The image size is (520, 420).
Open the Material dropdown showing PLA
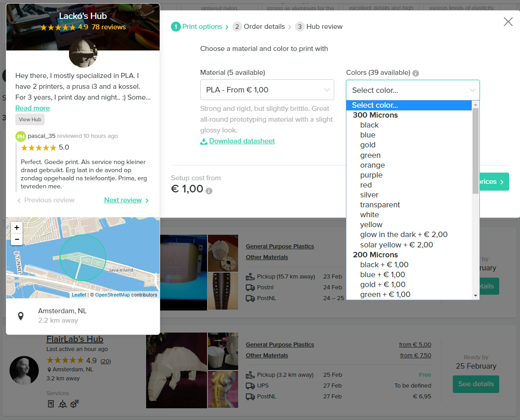point(267,90)
